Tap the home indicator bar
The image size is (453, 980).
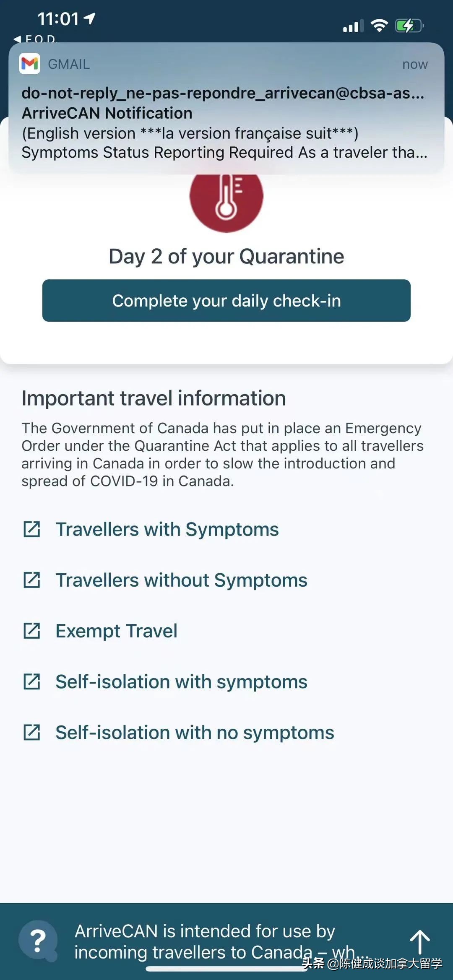[x=226, y=969]
